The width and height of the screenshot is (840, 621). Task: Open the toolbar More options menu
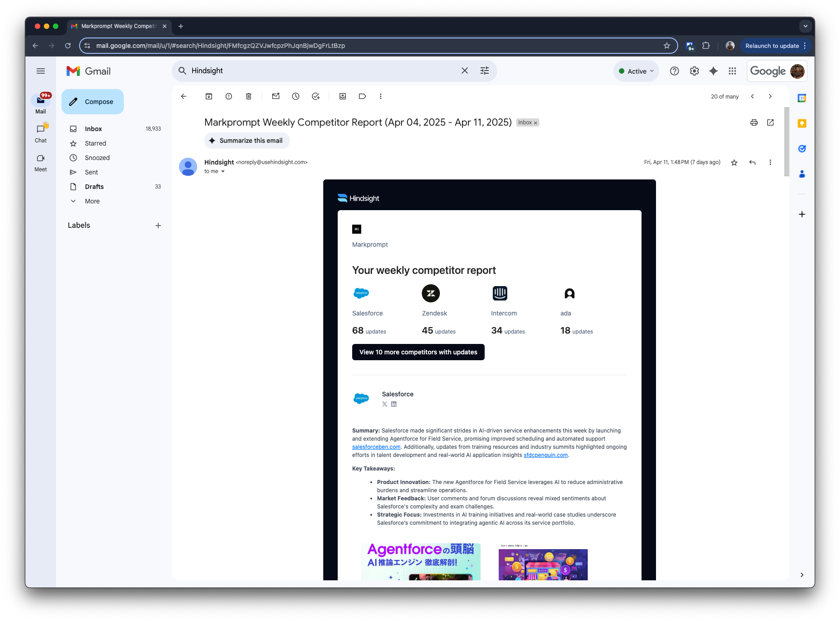[x=381, y=96]
